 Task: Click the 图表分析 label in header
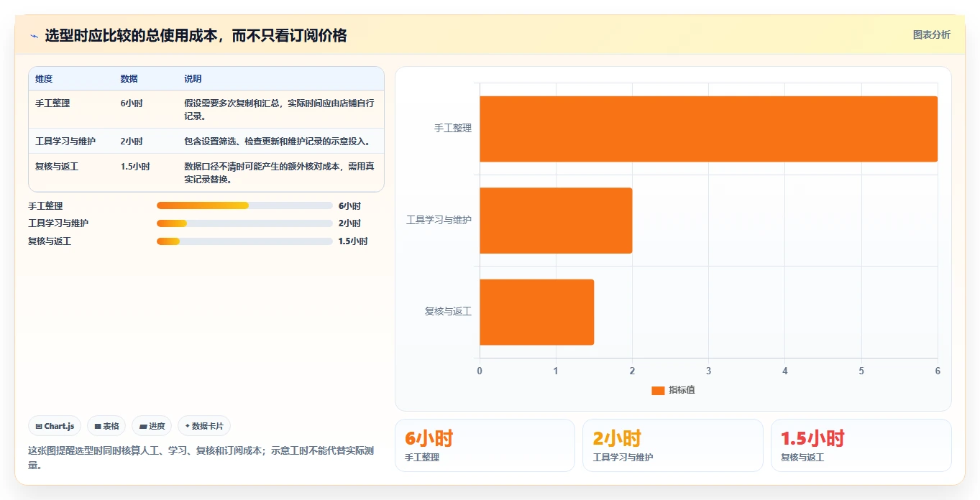[931, 35]
